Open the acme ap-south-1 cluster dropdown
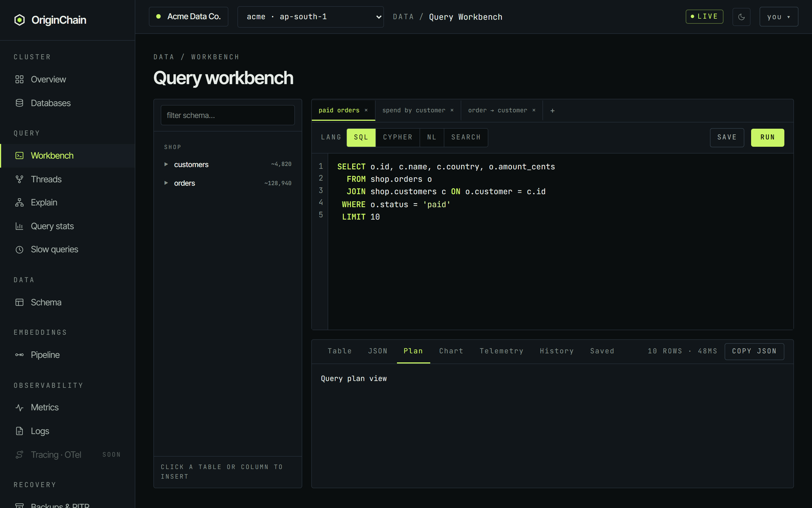The width and height of the screenshot is (812, 508). [311, 17]
